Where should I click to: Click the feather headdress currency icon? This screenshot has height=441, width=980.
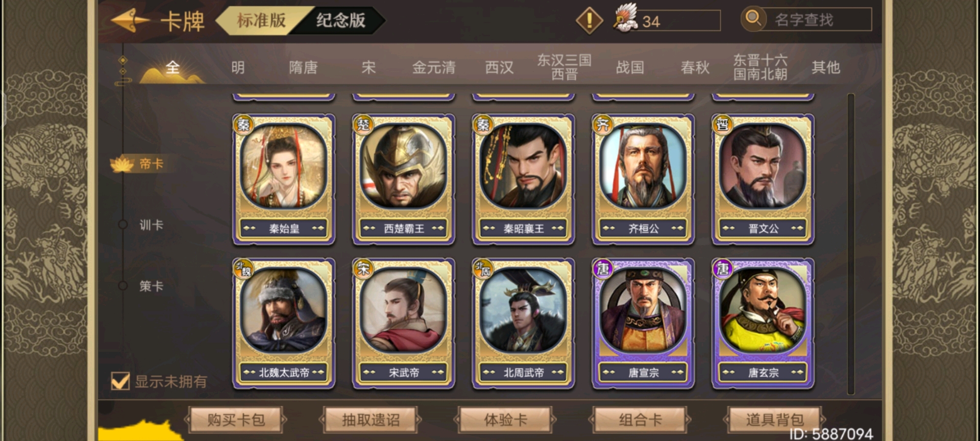626,18
